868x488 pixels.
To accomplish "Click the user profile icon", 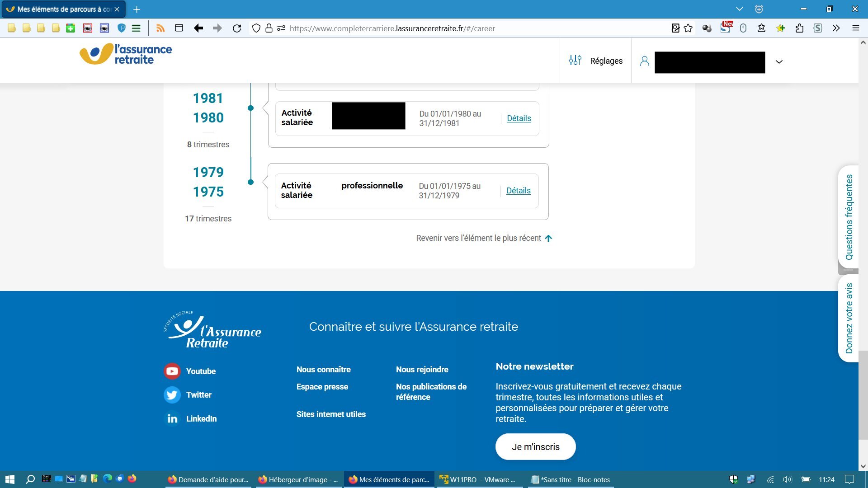I will point(645,61).
